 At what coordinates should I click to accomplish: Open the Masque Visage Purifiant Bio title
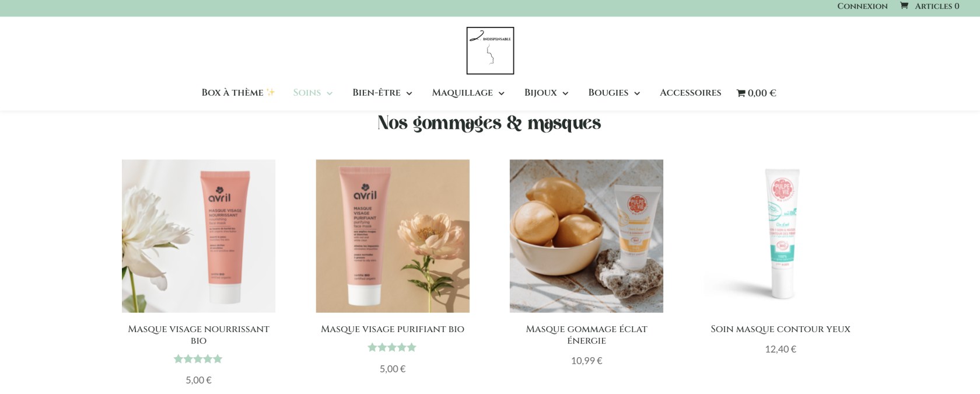coord(393,329)
